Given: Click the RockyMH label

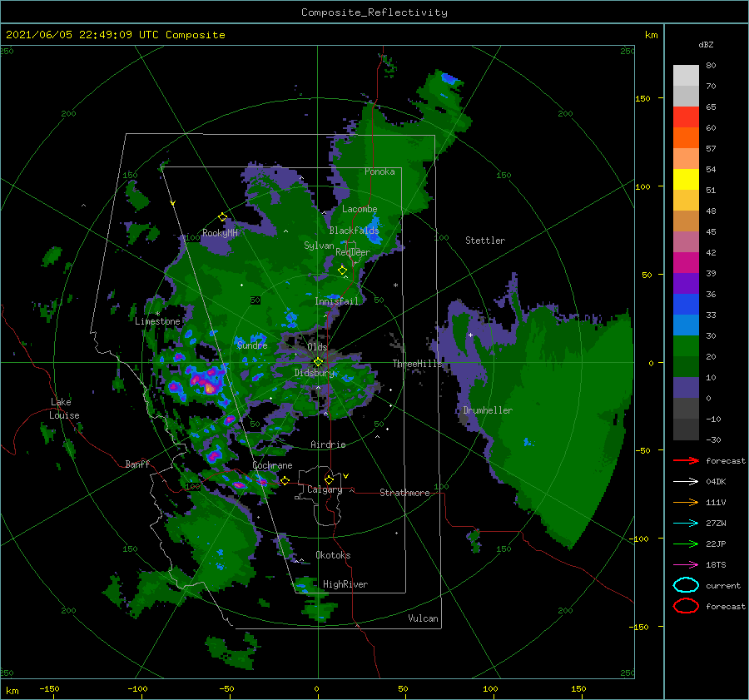Looking at the screenshot, I should point(220,233).
